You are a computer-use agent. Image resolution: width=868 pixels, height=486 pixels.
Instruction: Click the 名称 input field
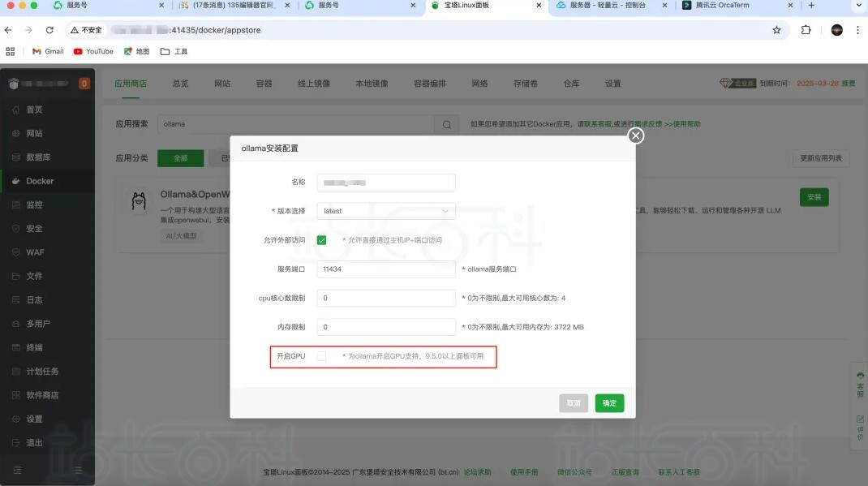tap(386, 183)
